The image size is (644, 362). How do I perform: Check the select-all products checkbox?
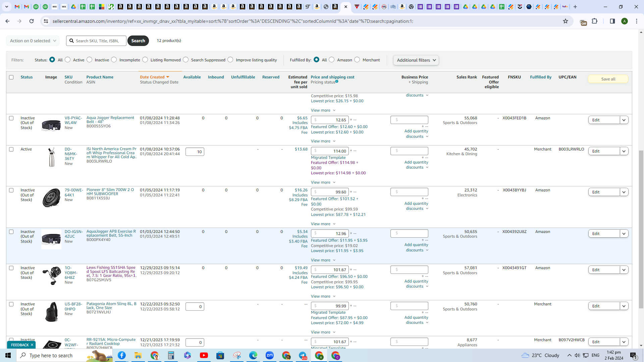pos(11,77)
